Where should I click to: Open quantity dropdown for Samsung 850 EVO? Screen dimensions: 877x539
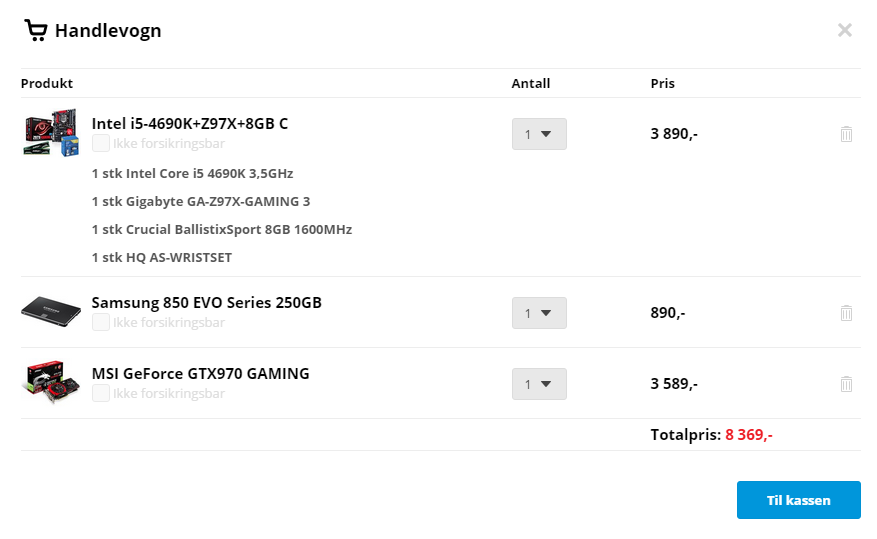point(539,313)
